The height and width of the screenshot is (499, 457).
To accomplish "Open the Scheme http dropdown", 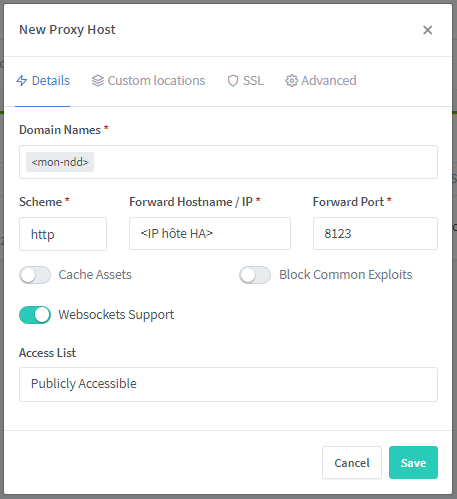I will (x=63, y=234).
